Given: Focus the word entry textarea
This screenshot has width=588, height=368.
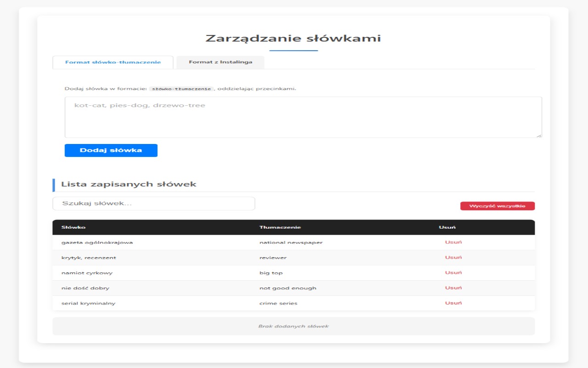Looking at the screenshot, I should 303,116.
